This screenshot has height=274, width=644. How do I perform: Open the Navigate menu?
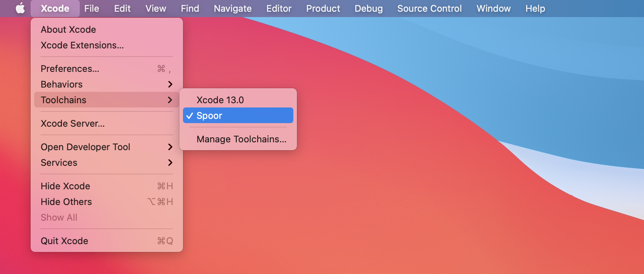point(233,9)
